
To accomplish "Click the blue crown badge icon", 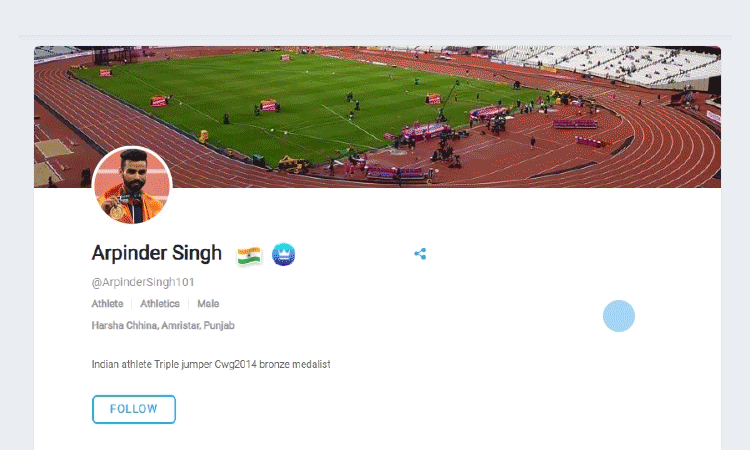I will point(284,254).
